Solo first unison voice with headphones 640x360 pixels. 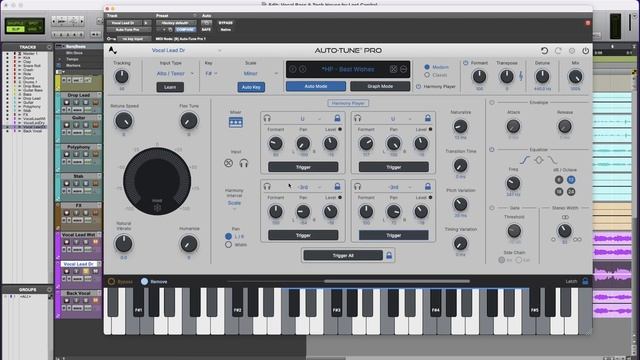pos(267,118)
